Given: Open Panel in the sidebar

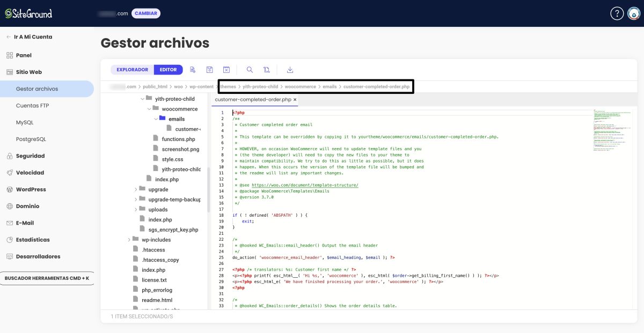Looking at the screenshot, I should [24, 55].
